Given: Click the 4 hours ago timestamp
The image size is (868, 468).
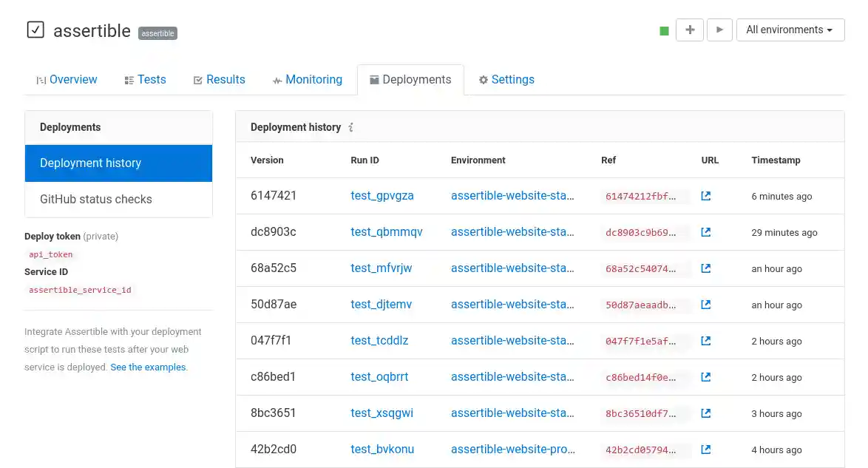Looking at the screenshot, I should click(x=776, y=450).
